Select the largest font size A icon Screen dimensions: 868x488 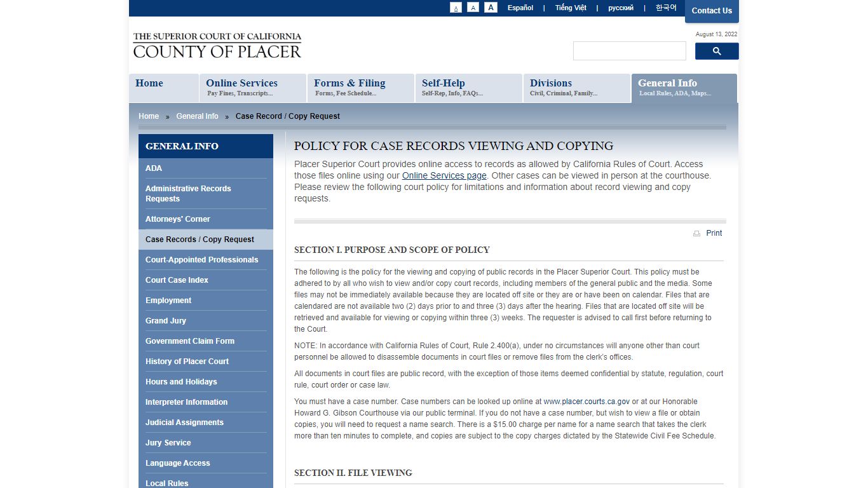click(491, 8)
